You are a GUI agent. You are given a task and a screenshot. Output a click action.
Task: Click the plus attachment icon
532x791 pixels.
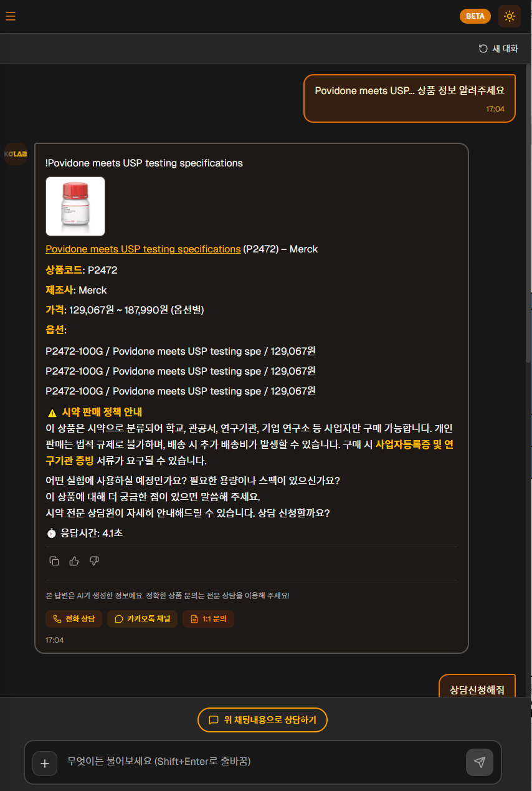click(x=45, y=763)
